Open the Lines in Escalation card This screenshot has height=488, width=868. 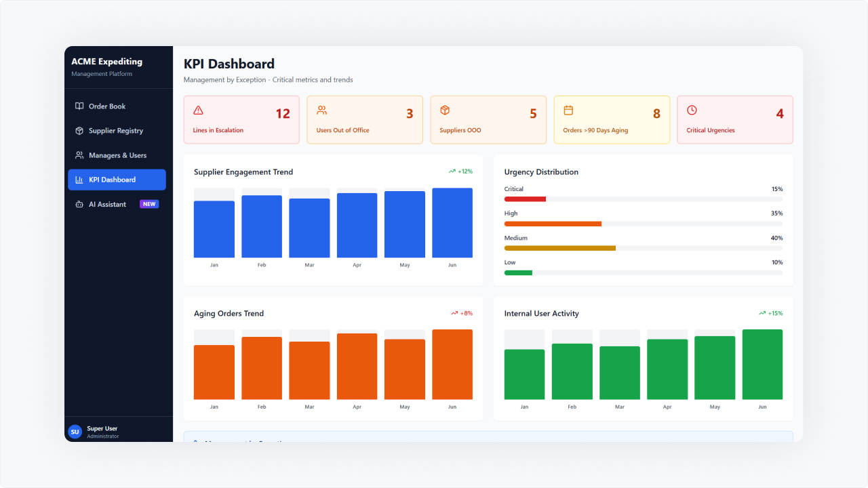tap(241, 120)
